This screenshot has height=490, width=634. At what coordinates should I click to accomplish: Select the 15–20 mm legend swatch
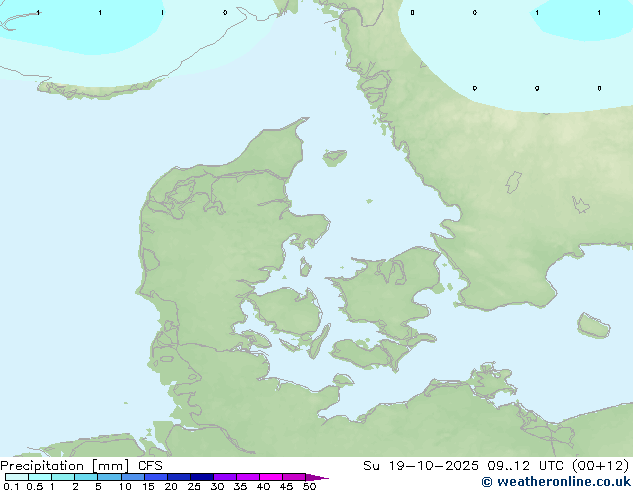(156, 477)
